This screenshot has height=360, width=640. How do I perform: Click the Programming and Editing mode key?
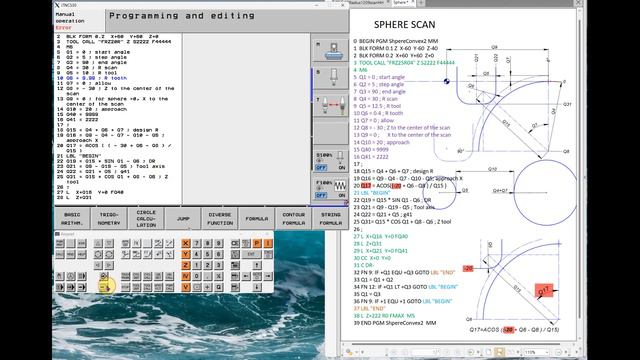click(x=104, y=276)
